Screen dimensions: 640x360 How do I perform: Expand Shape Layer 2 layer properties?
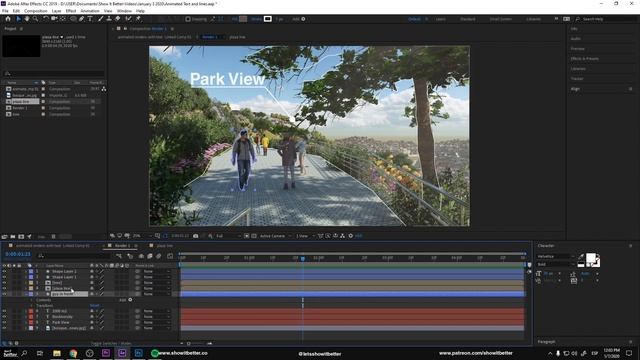(26, 271)
